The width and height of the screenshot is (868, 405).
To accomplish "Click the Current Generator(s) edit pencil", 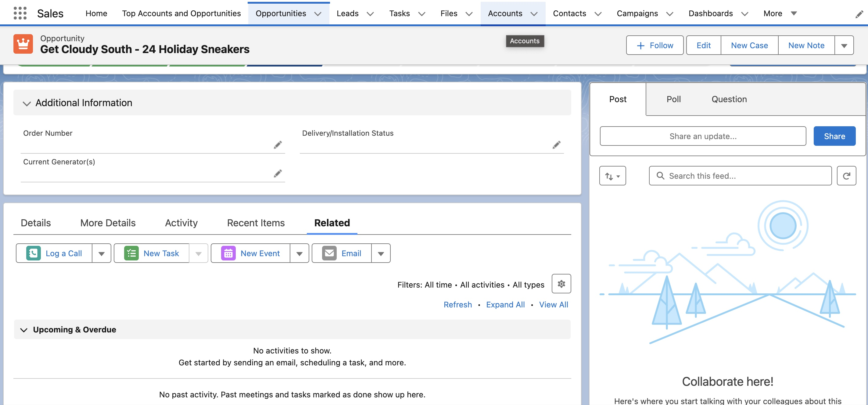I will 277,174.
